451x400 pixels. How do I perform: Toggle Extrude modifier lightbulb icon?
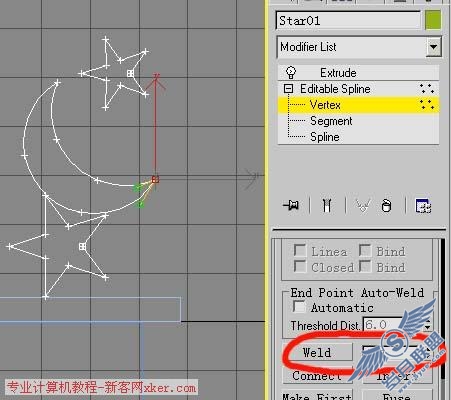(291, 72)
